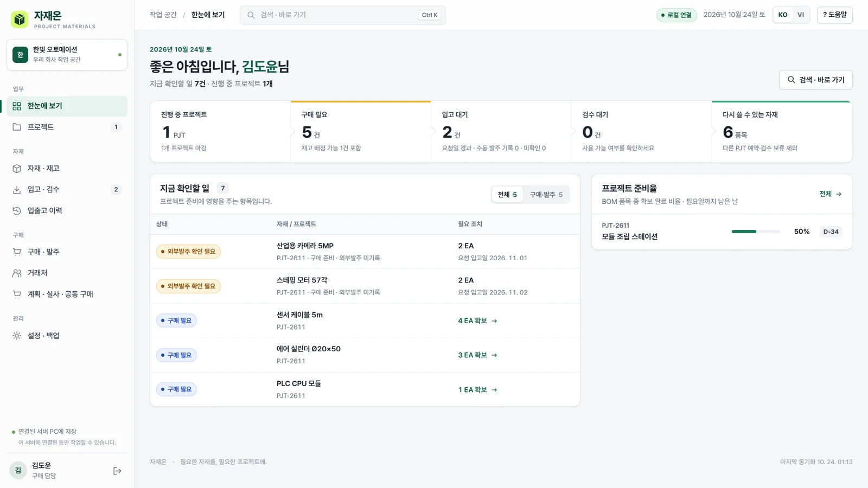The image size is (868, 488).
Task: Click the 검색·바로 가기 button below header
Action: pos(816,80)
